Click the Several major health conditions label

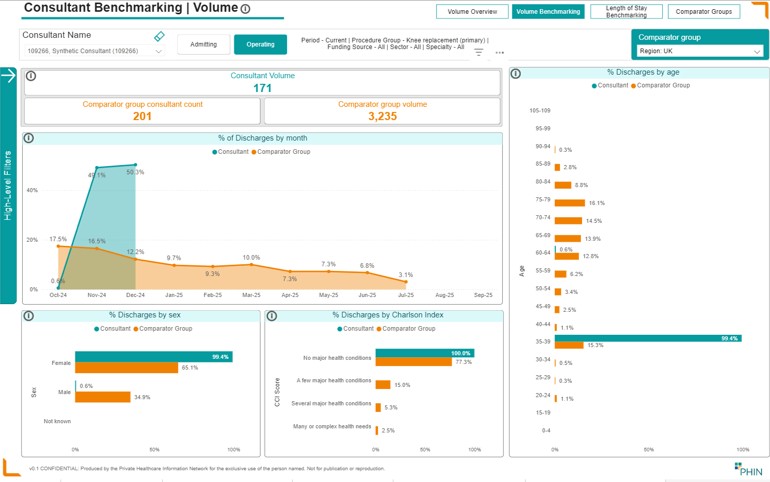pyautogui.click(x=331, y=403)
